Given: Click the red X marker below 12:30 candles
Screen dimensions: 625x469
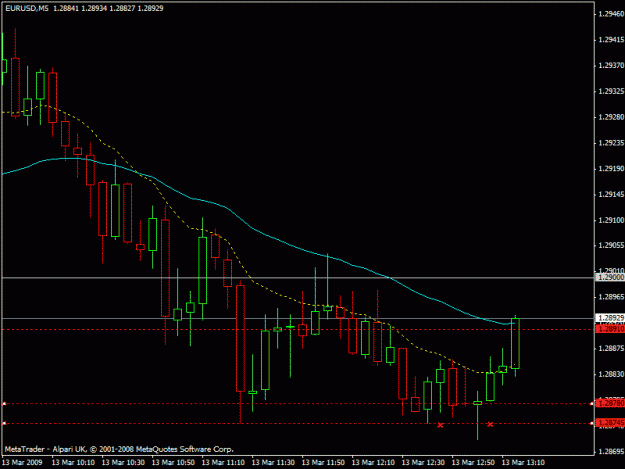Looking at the screenshot, I should click(440, 425).
